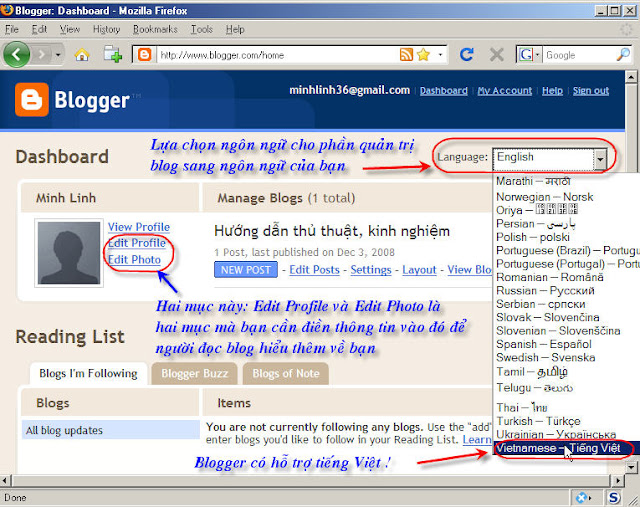The width and height of the screenshot is (640, 507).
Task: Click the RSS feed icon in address bar
Action: coord(406,54)
